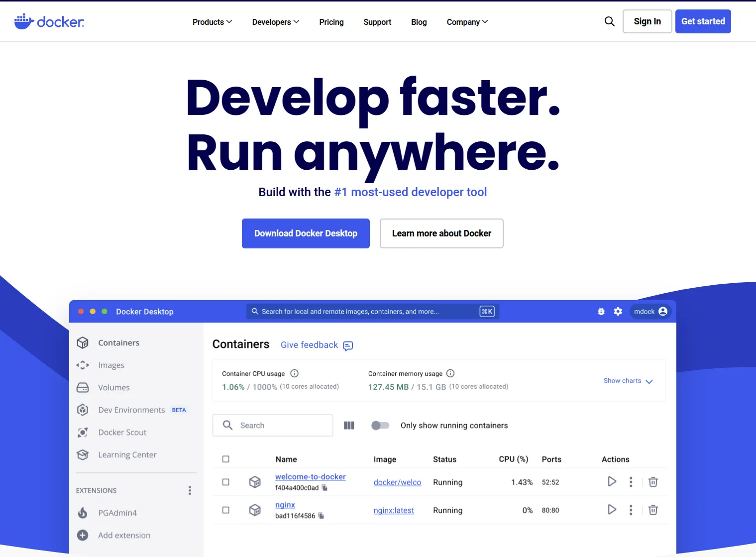The height and width of the screenshot is (557, 756).
Task: Click the 52:52 port value
Action: pos(550,482)
